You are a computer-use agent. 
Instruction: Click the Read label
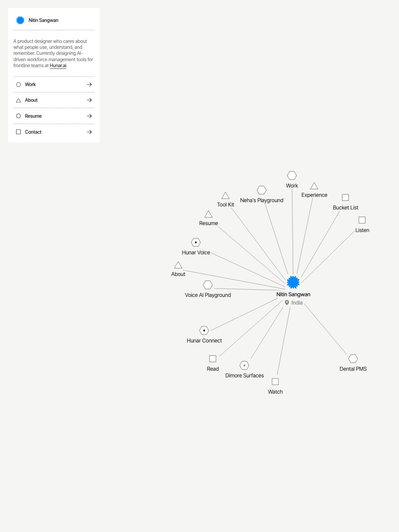pyautogui.click(x=213, y=369)
